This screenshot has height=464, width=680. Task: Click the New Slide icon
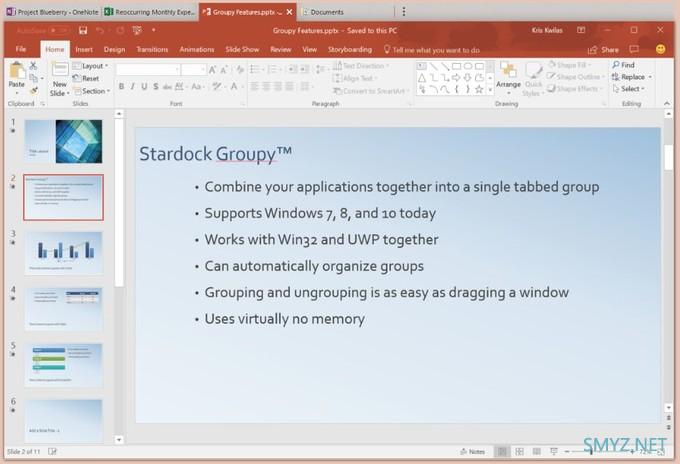pos(59,70)
